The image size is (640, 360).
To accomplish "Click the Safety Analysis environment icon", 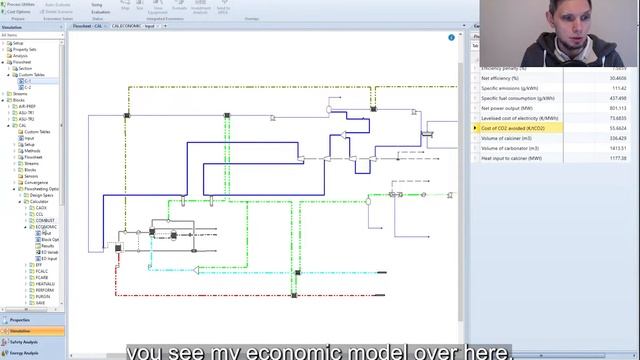I will pos(5,342).
